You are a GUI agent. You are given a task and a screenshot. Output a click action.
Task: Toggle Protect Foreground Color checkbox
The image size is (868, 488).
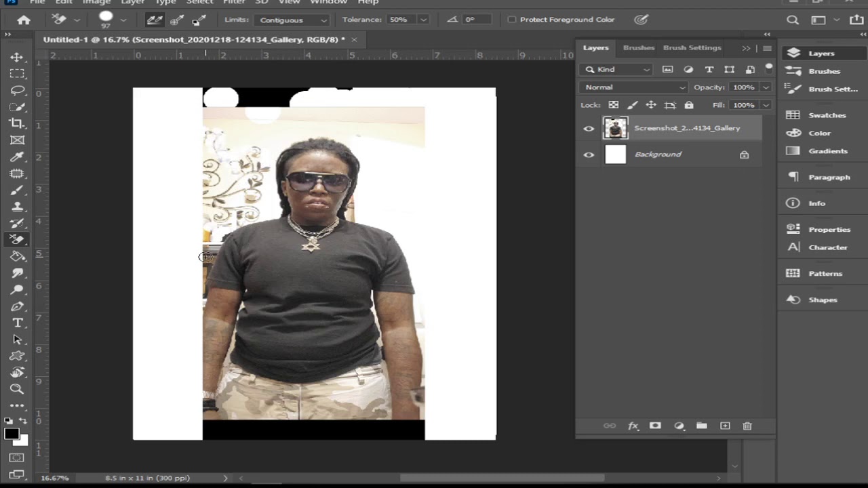512,20
